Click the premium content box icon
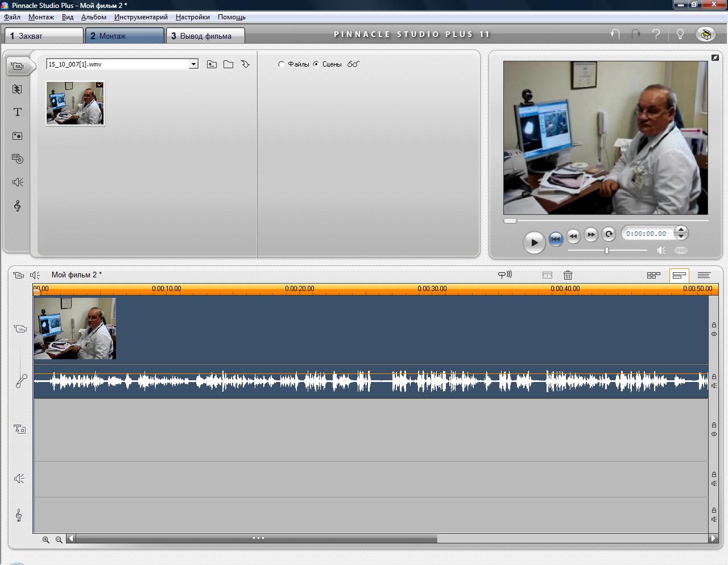This screenshot has height=565, width=728. click(x=706, y=34)
